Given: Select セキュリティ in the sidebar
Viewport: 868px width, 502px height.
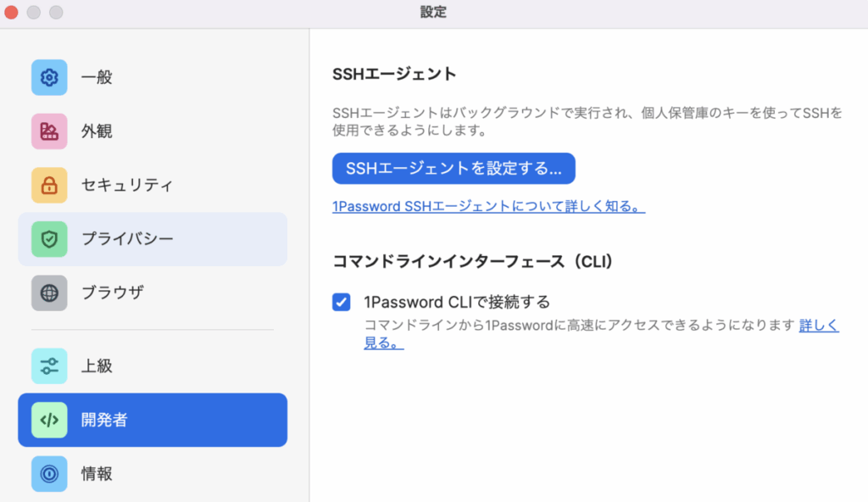Looking at the screenshot, I should [x=153, y=185].
